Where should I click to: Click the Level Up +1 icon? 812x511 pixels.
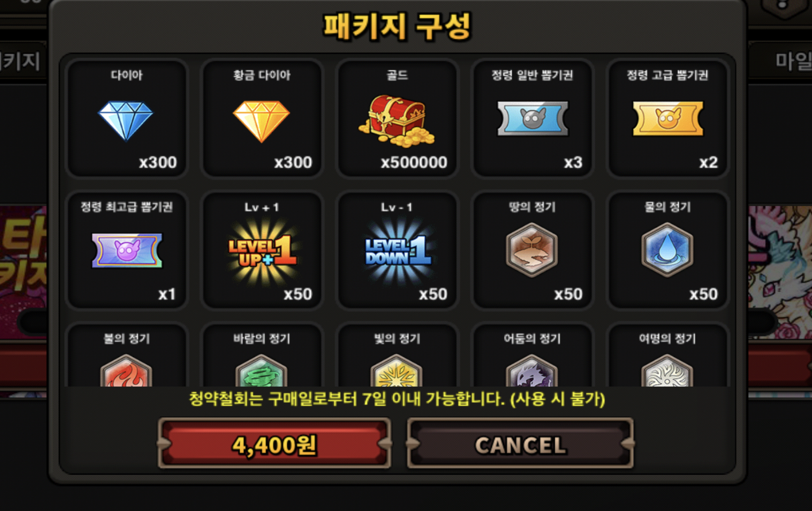[262, 250]
